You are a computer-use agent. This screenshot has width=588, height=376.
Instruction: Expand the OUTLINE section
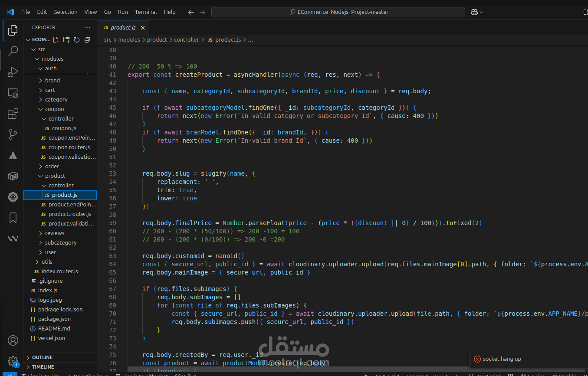pyautogui.click(x=60, y=357)
